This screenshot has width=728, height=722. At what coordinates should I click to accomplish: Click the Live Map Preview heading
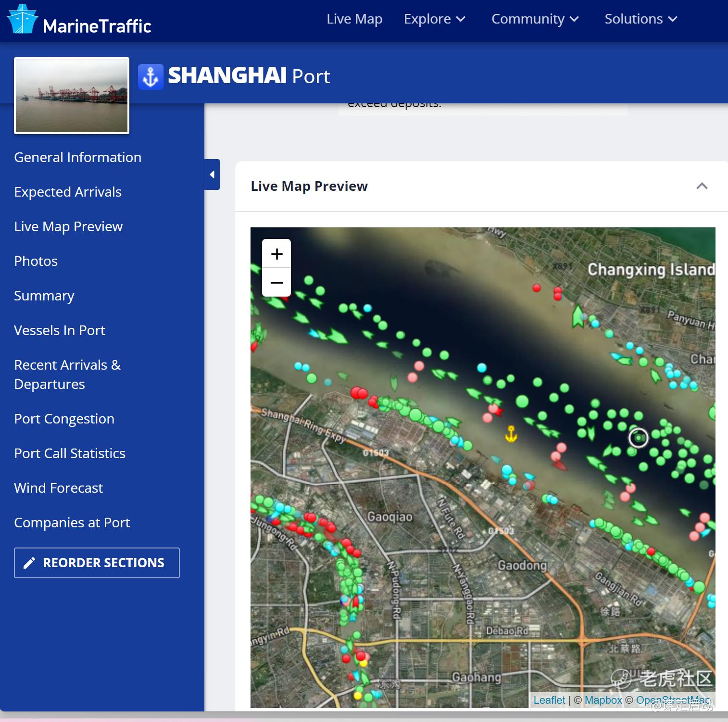[x=309, y=186]
